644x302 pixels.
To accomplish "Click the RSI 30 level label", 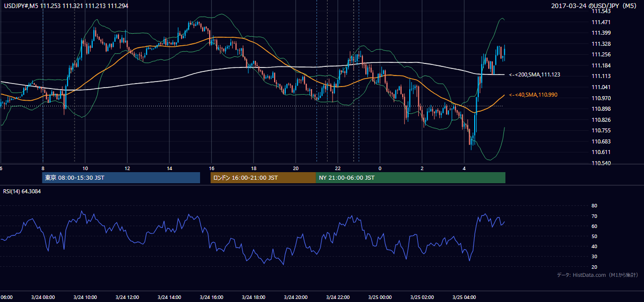I will coord(595,257).
